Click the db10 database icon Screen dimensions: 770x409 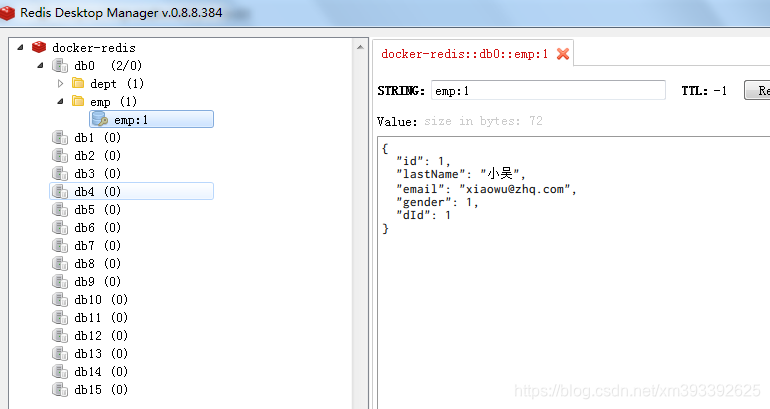(59, 300)
